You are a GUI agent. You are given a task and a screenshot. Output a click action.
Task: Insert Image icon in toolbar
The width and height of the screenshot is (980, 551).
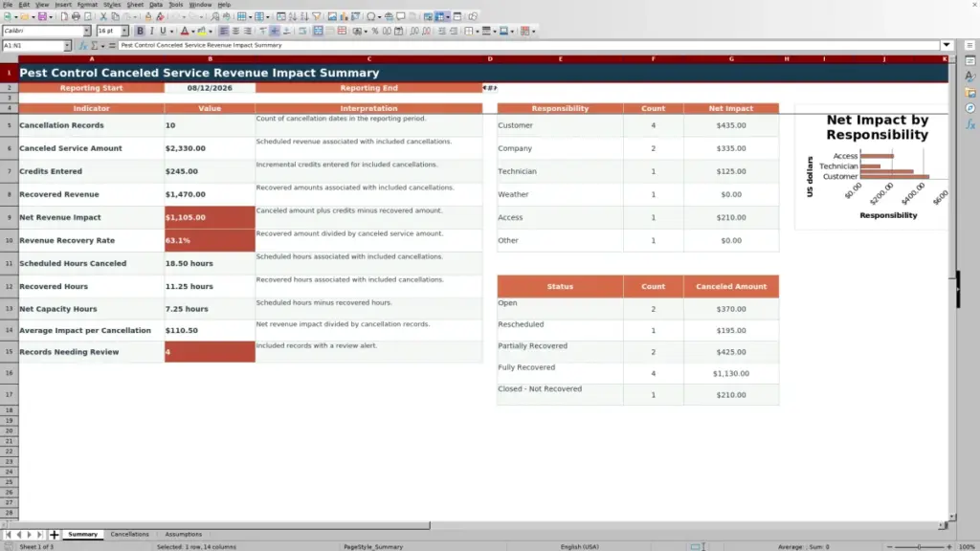pyautogui.click(x=332, y=17)
